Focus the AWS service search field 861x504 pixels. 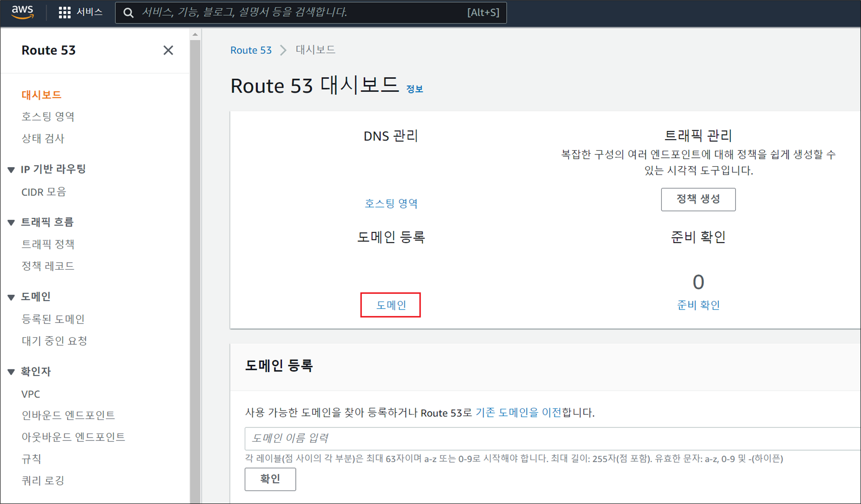point(311,13)
